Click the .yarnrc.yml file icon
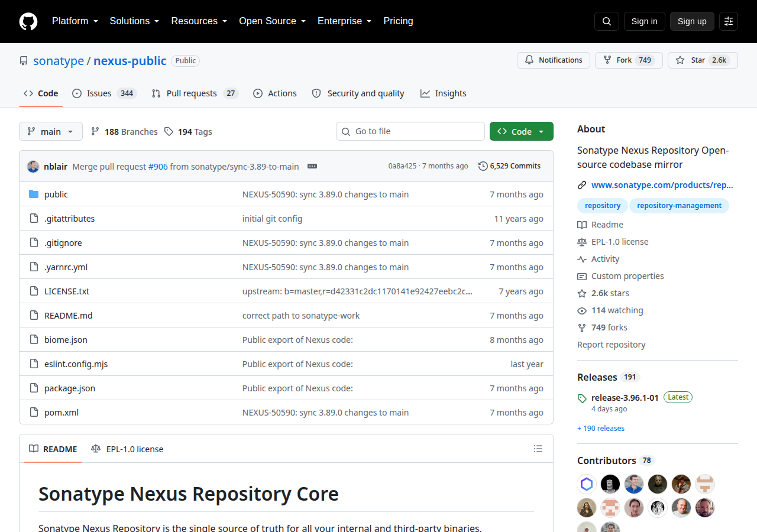 34,267
